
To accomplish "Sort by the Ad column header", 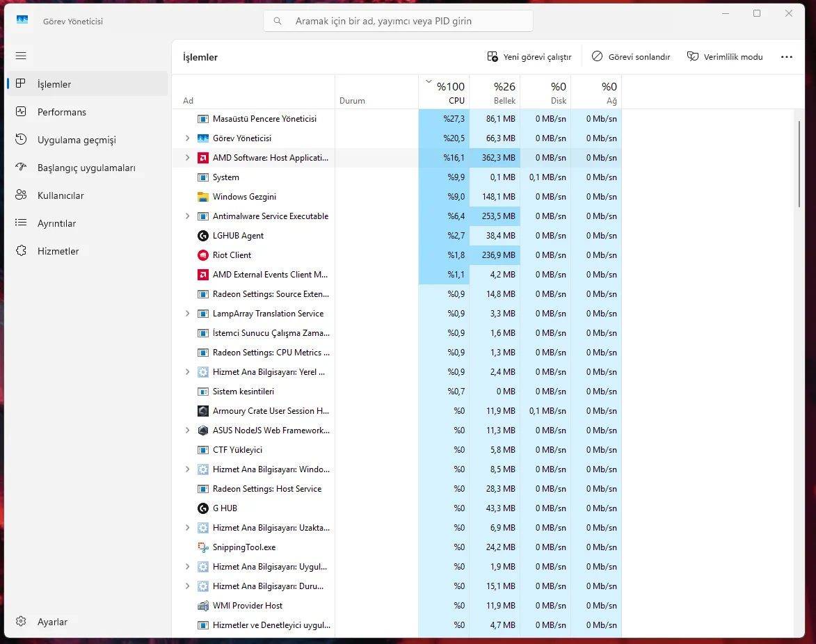I will tap(253, 92).
